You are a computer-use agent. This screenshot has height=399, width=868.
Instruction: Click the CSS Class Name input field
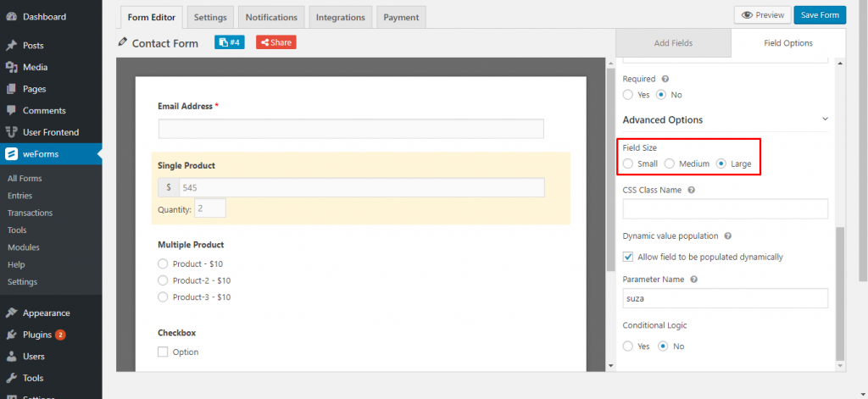point(726,208)
